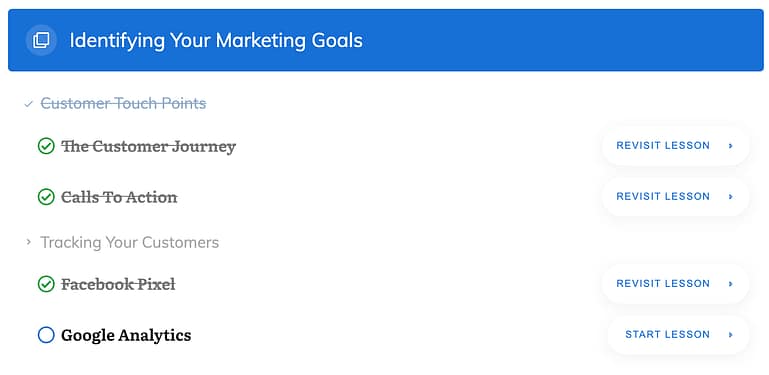The width and height of the screenshot is (769, 375).
Task: Click the arrow icon on Customer Journey's Revisit Lesson
Action: coord(730,146)
